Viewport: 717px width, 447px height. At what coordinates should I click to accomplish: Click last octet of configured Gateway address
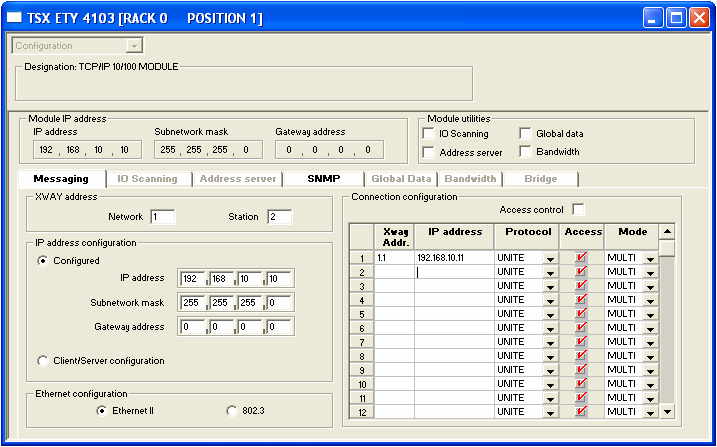click(x=279, y=327)
